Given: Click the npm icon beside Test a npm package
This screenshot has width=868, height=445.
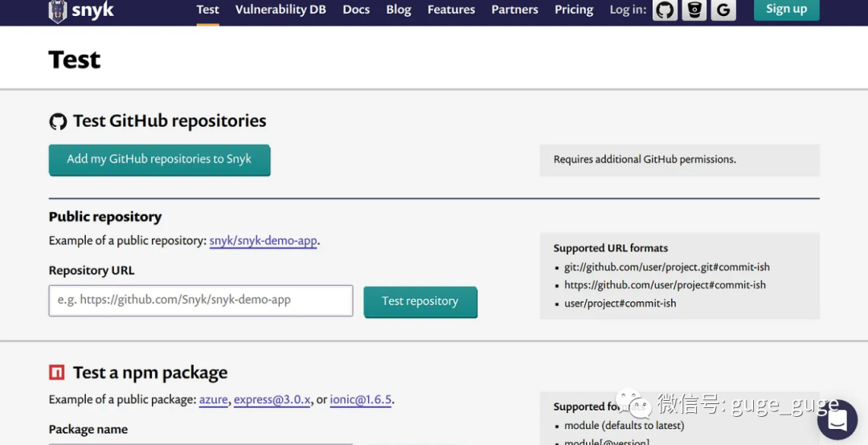Looking at the screenshot, I should pyautogui.click(x=57, y=373).
